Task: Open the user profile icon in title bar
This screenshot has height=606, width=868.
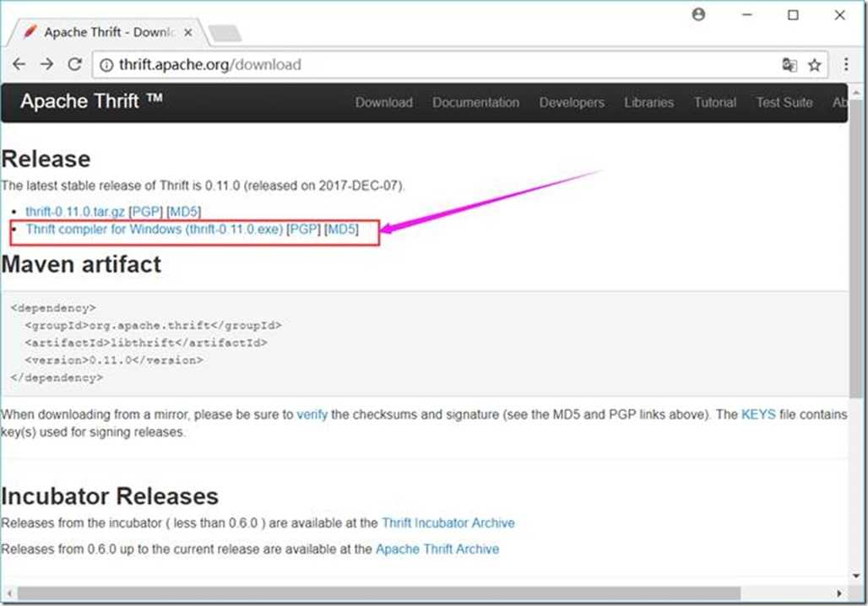Action: 698,14
